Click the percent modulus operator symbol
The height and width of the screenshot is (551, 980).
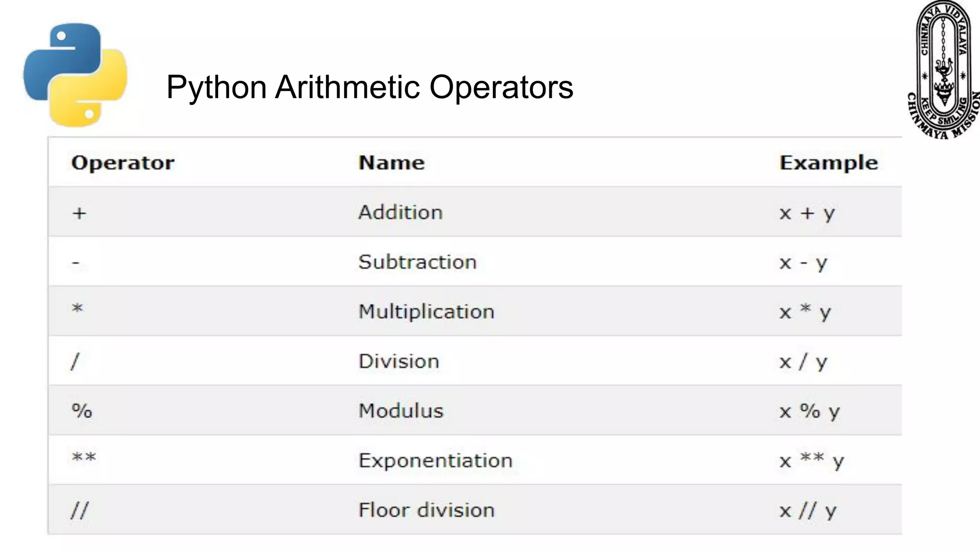(x=81, y=411)
